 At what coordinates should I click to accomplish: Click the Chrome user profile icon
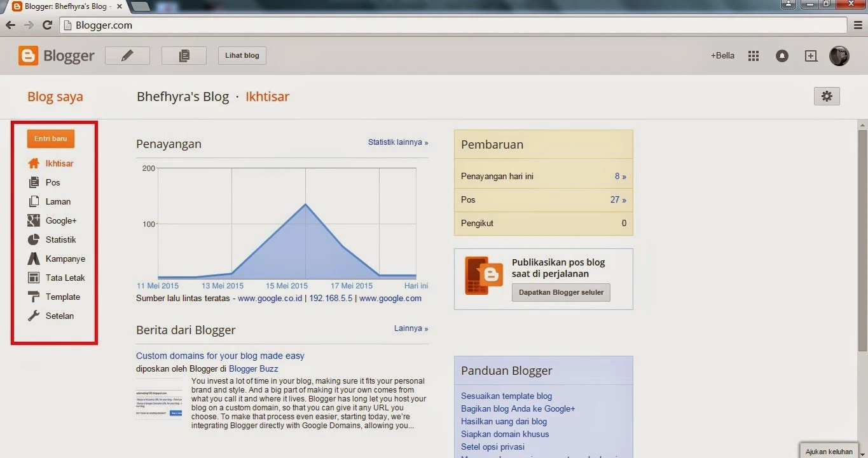tap(789, 4)
